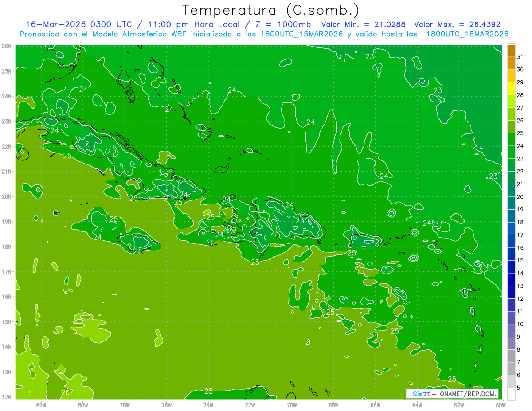Click the 70W longitude axis label

pyautogui.click(x=292, y=405)
